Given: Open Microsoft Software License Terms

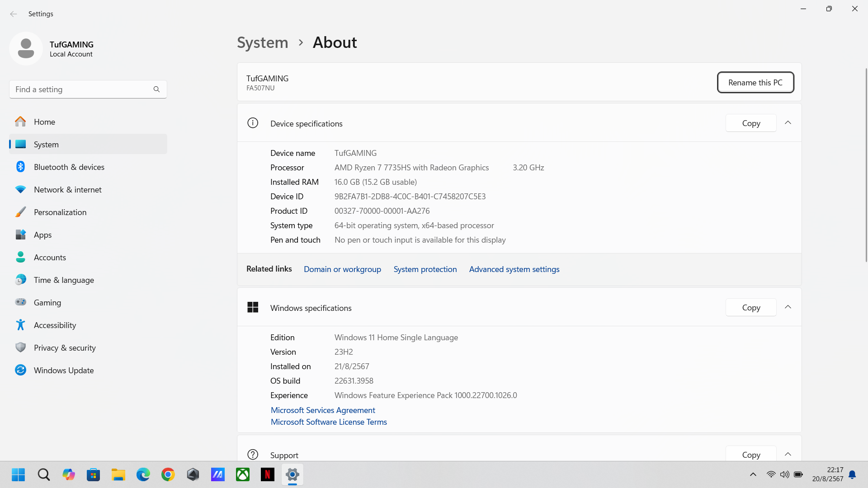Looking at the screenshot, I should 329,422.
